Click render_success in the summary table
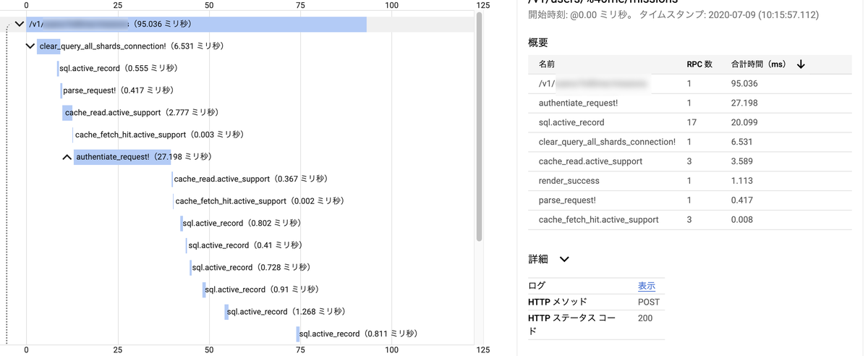 (x=569, y=181)
